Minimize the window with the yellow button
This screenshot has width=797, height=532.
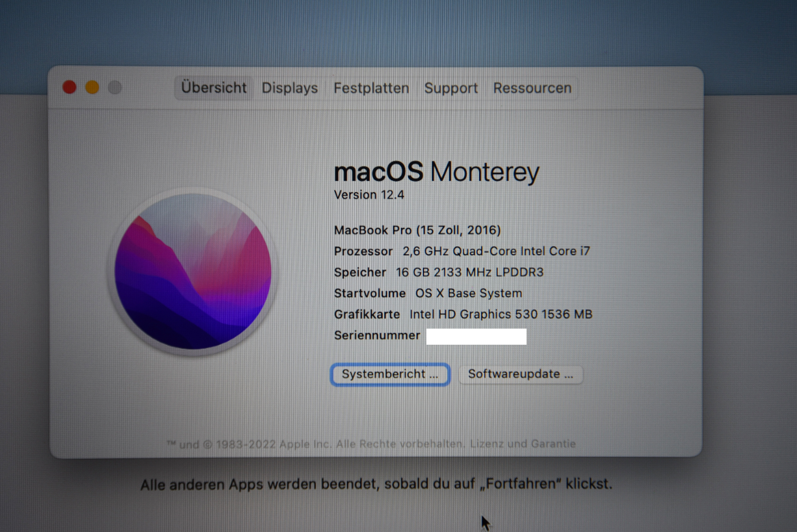point(92,87)
